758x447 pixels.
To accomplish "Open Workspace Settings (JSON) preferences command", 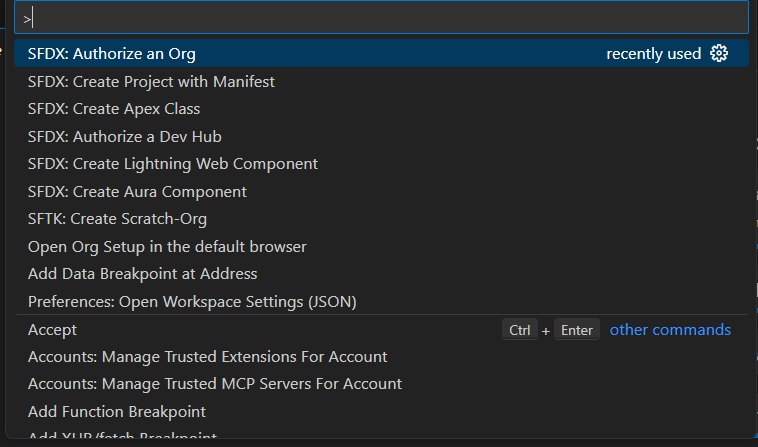I will pyautogui.click(x=192, y=301).
